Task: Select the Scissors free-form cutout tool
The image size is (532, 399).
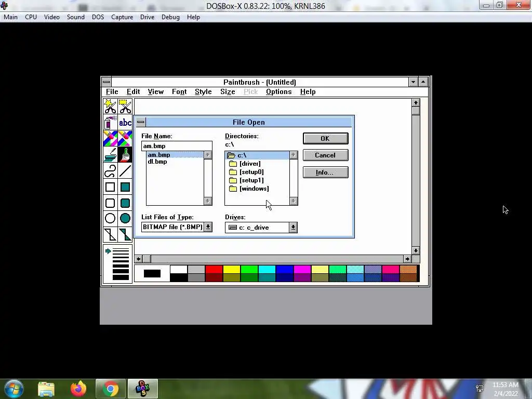Action: coord(110,106)
